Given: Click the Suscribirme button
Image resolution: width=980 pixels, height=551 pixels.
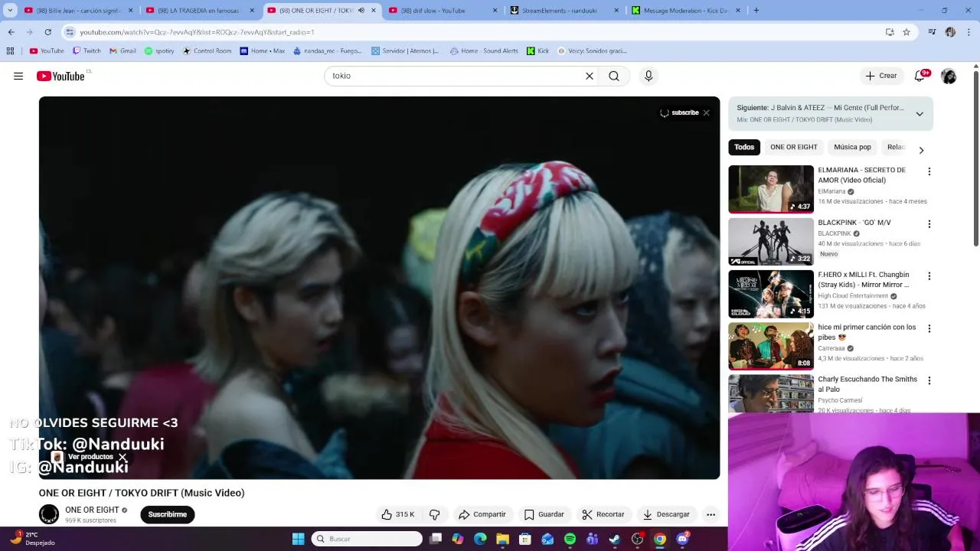Looking at the screenshot, I should [x=167, y=514].
